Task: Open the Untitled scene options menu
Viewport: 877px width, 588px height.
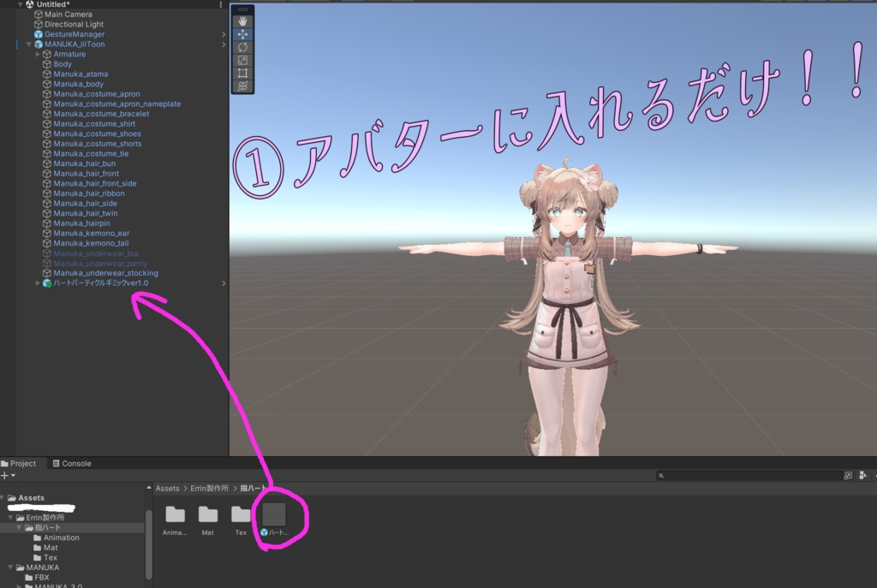Action: (221, 4)
